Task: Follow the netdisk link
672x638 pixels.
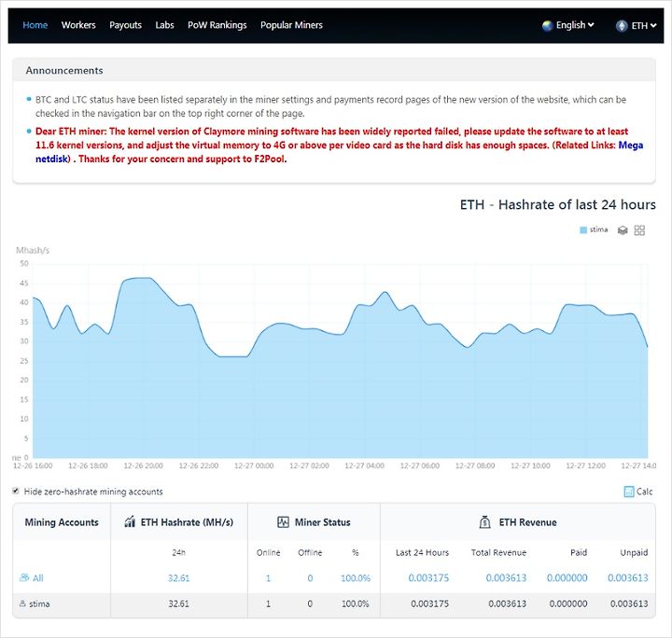Action: pos(51,159)
